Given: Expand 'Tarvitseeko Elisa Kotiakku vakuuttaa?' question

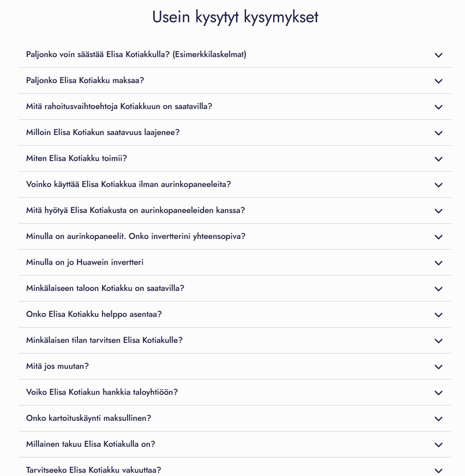Looking at the screenshot, I should point(94,470).
